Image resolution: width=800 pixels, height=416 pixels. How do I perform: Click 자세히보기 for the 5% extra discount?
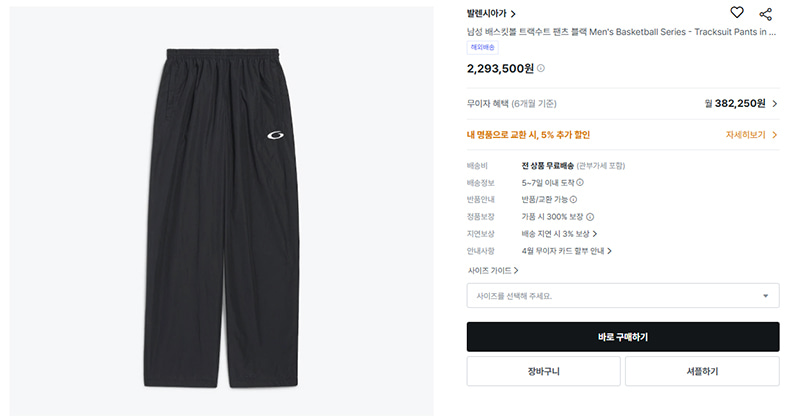point(751,134)
